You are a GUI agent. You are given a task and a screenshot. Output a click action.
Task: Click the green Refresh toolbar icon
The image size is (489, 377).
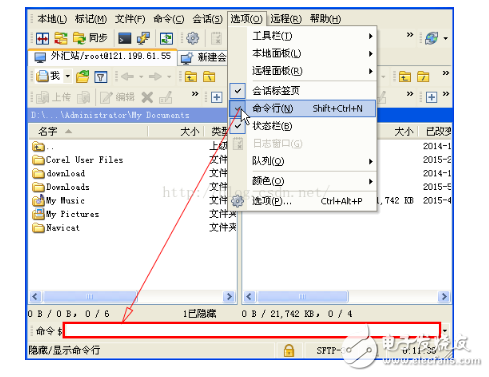point(166,38)
